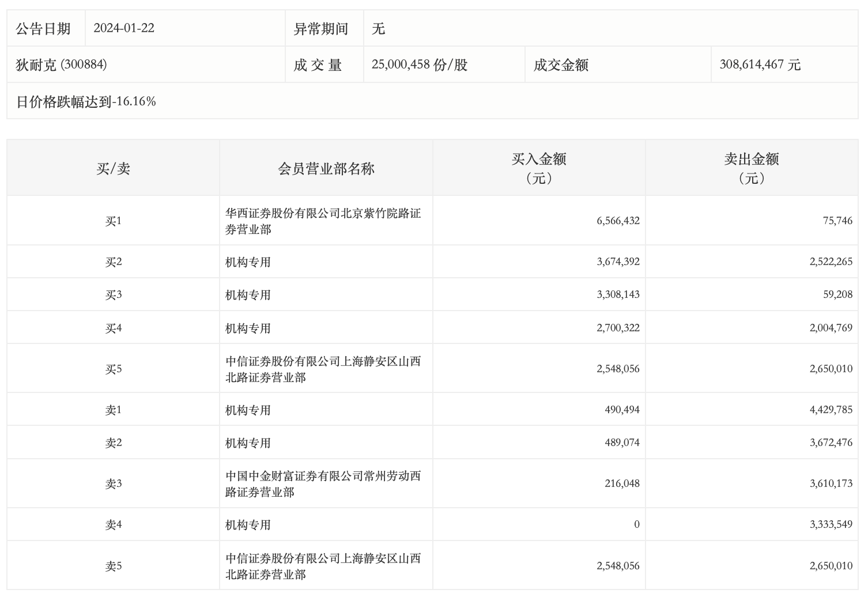The image size is (868, 597).
Task: Select the 卖5 row label
Action: tap(113, 566)
